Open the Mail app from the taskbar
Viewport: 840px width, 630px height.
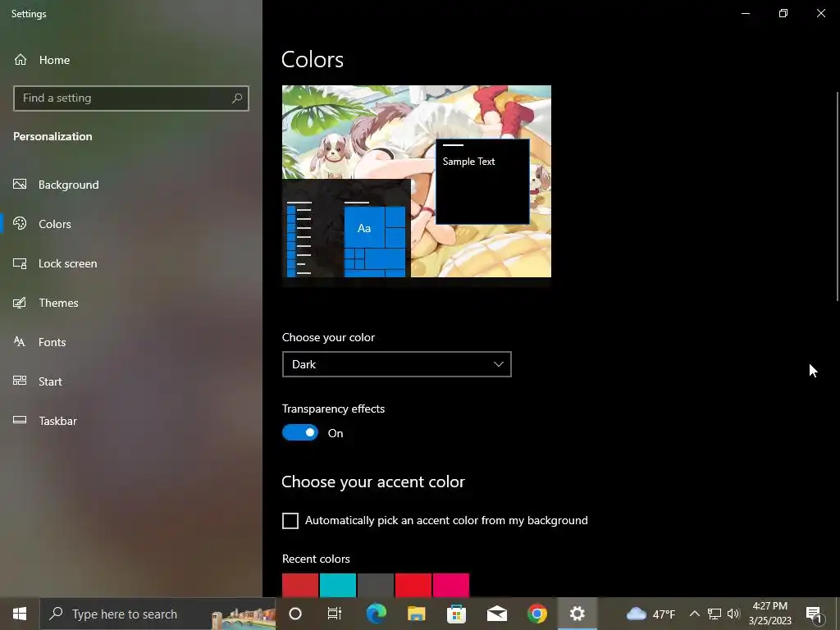click(x=496, y=614)
